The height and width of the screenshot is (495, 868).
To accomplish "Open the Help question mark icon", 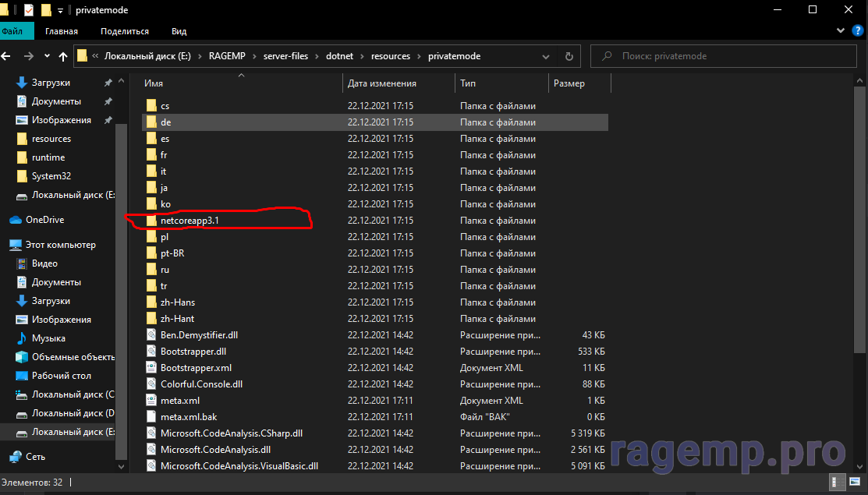I will coord(856,30).
